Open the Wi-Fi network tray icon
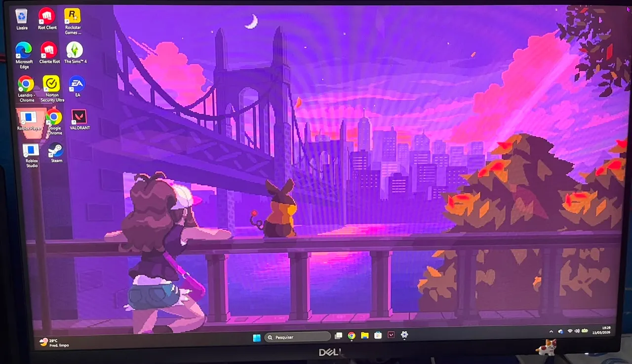The image size is (632, 364). click(x=570, y=331)
